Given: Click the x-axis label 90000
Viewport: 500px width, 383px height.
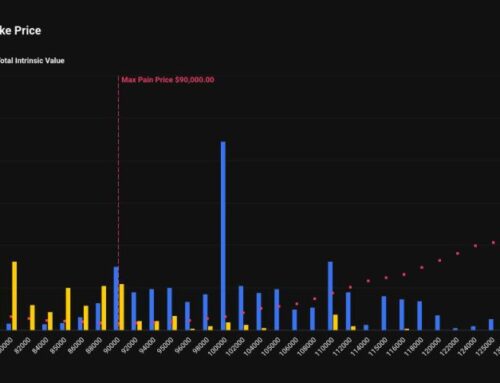Looking at the screenshot, I should coord(112,346).
